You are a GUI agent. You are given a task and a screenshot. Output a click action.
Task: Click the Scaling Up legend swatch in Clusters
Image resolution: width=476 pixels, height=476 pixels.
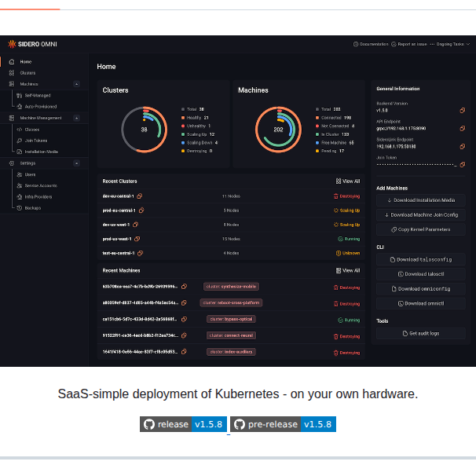183,134
